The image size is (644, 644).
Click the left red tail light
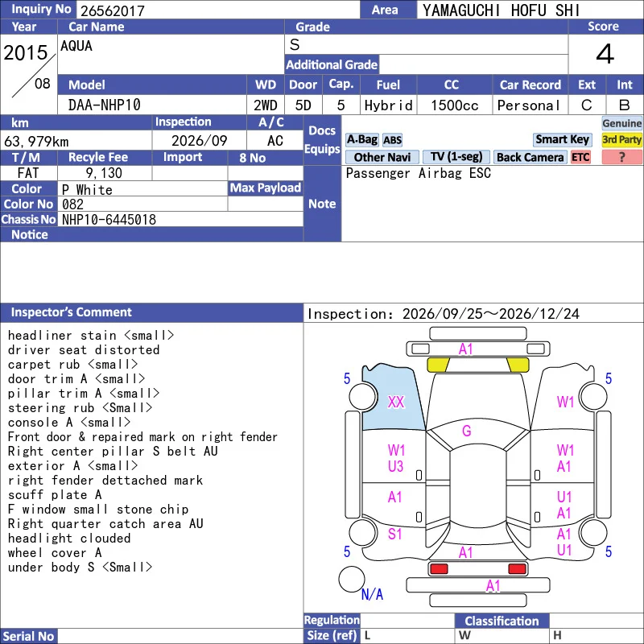tap(439, 568)
